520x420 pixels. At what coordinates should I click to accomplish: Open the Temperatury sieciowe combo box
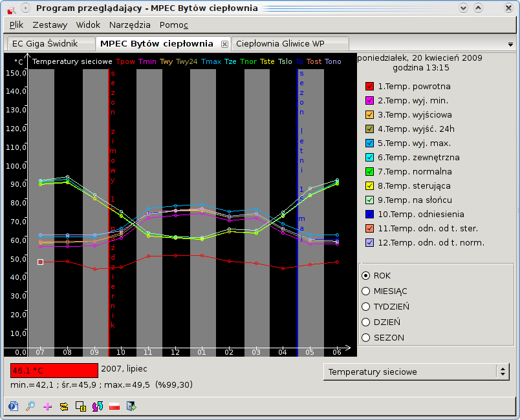coord(417,372)
